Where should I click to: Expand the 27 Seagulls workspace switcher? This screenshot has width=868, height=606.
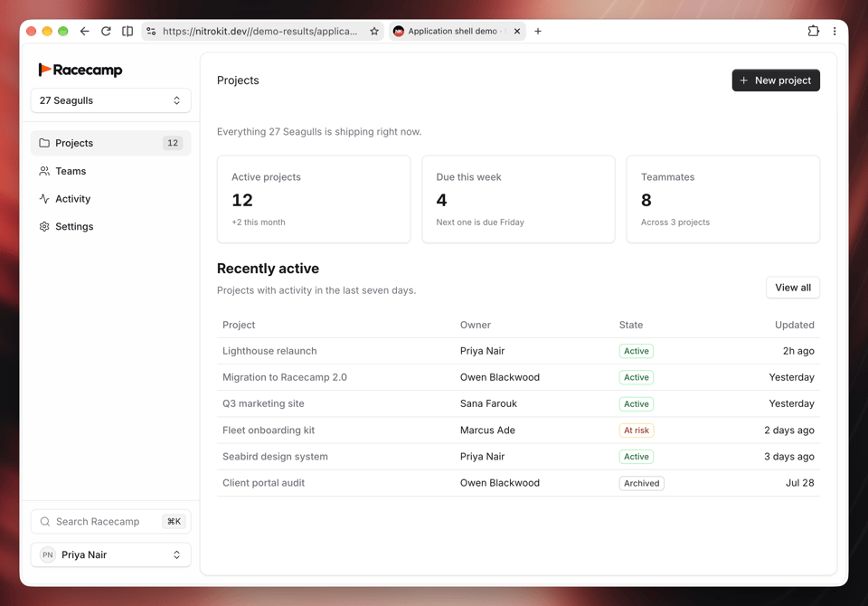[x=110, y=100]
